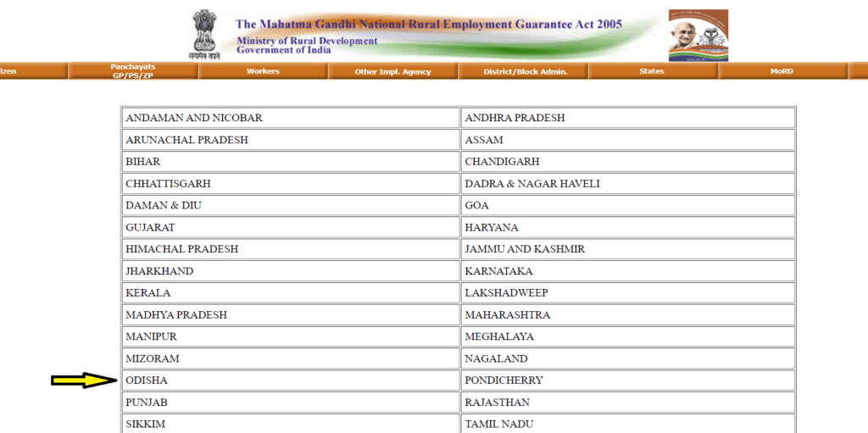Open KARNATAKA state page
This screenshot has height=433, width=868.
[x=498, y=271]
